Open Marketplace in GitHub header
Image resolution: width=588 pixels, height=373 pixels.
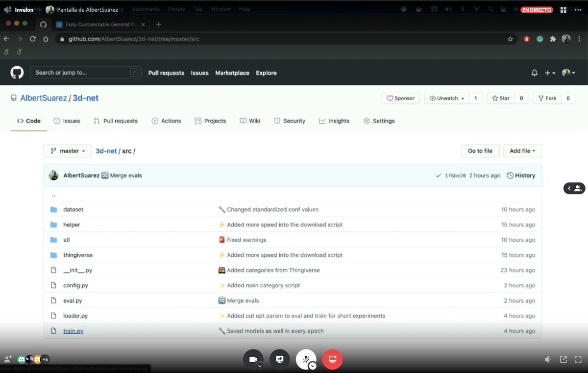232,73
